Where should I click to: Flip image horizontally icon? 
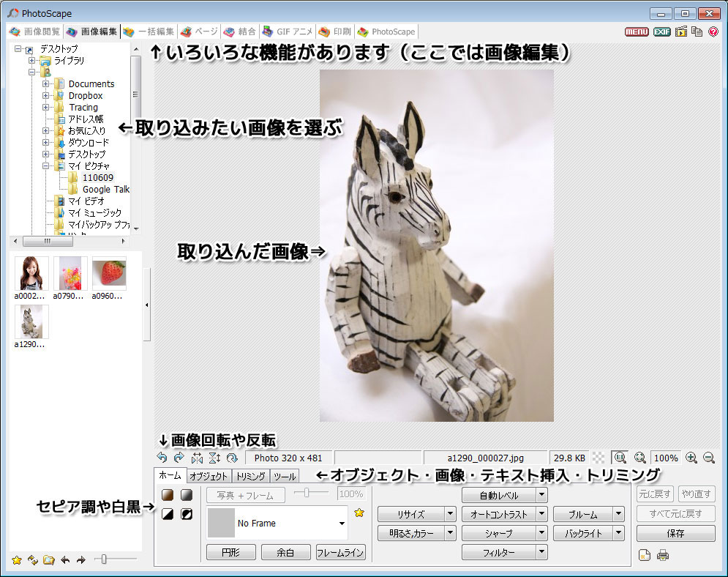click(198, 458)
